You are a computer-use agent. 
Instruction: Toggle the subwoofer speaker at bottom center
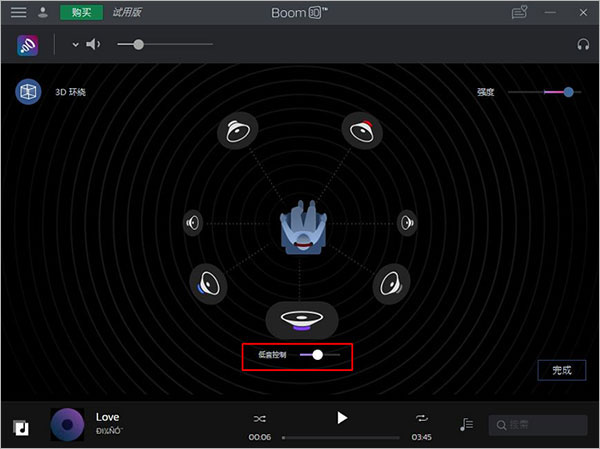pos(302,320)
